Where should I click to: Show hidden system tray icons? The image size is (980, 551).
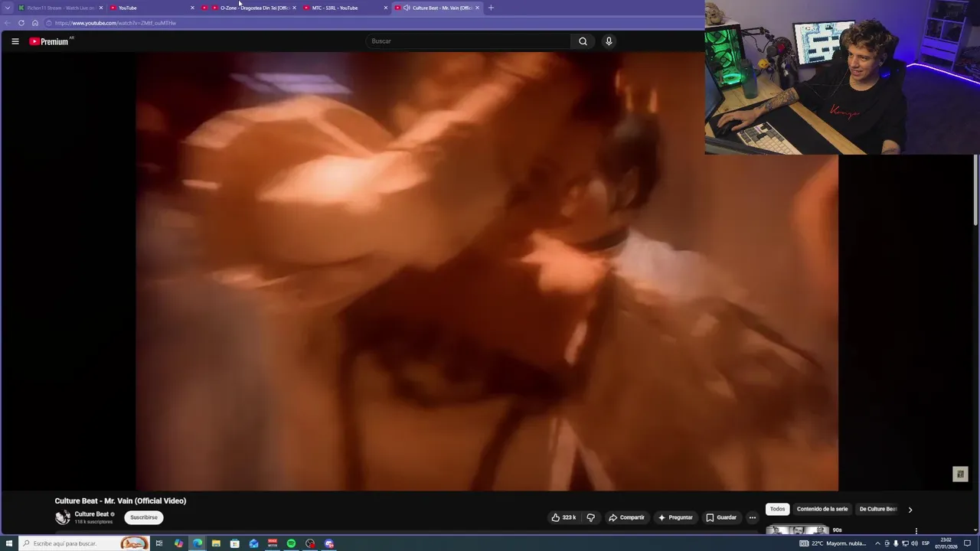click(877, 543)
